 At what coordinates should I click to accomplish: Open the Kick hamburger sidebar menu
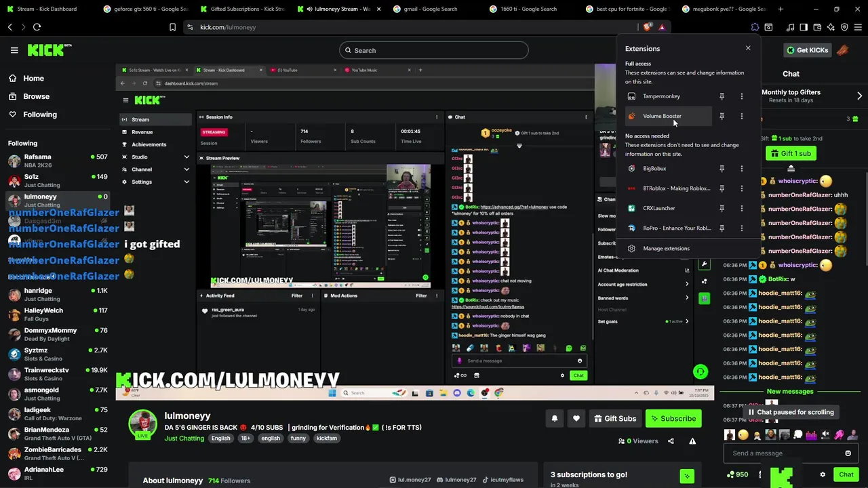point(14,50)
